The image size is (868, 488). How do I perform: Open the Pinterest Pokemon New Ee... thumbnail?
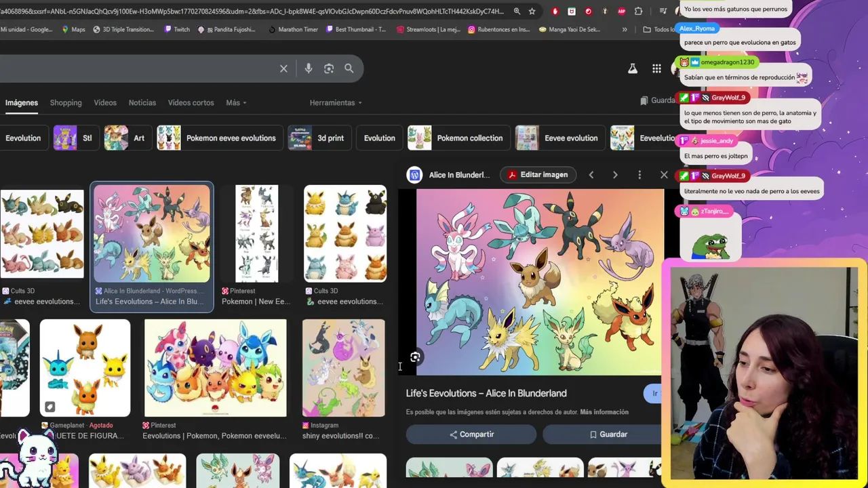coord(256,234)
